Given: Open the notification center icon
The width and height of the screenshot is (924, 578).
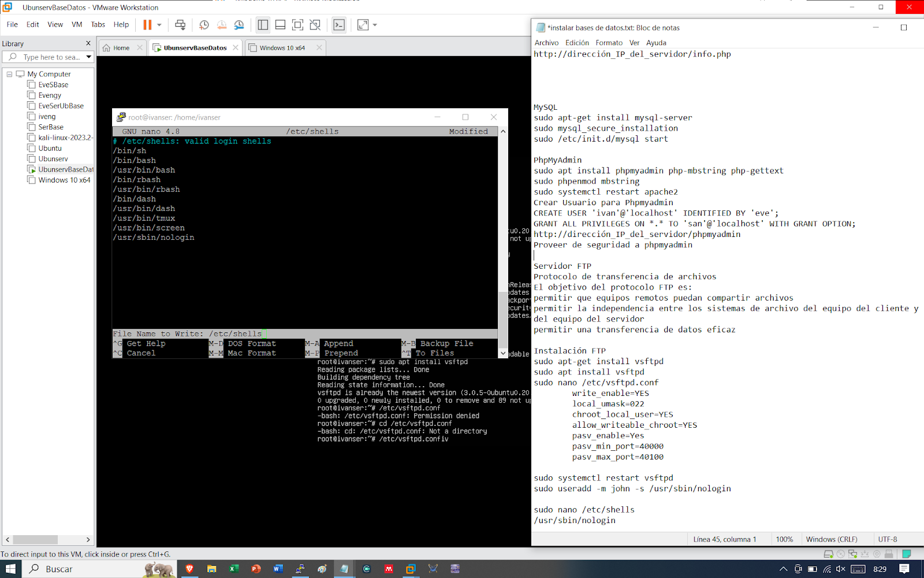Looking at the screenshot, I should (x=905, y=569).
